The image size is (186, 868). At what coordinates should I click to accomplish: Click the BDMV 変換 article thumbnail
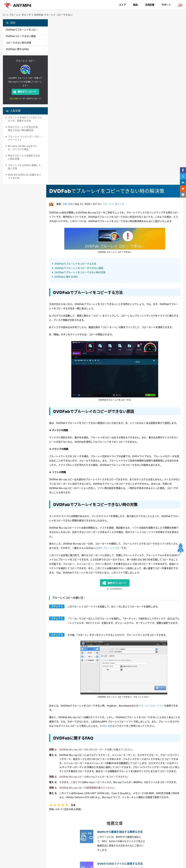click(86, 836)
